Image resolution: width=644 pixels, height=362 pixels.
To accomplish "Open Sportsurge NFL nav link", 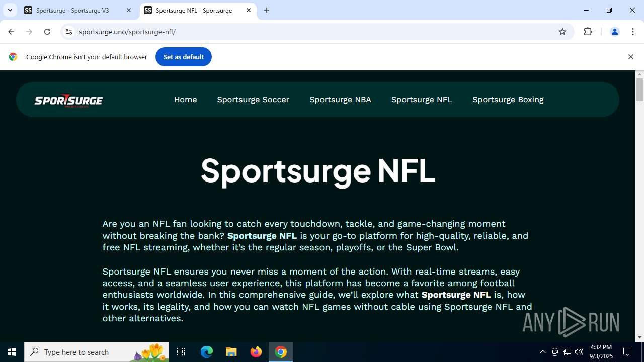I will tap(422, 100).
